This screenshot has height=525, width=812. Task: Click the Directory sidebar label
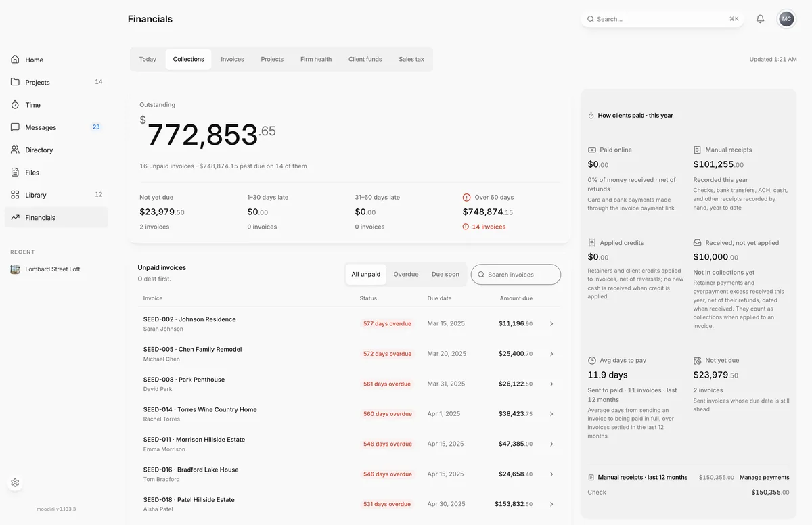coord(39,150)
